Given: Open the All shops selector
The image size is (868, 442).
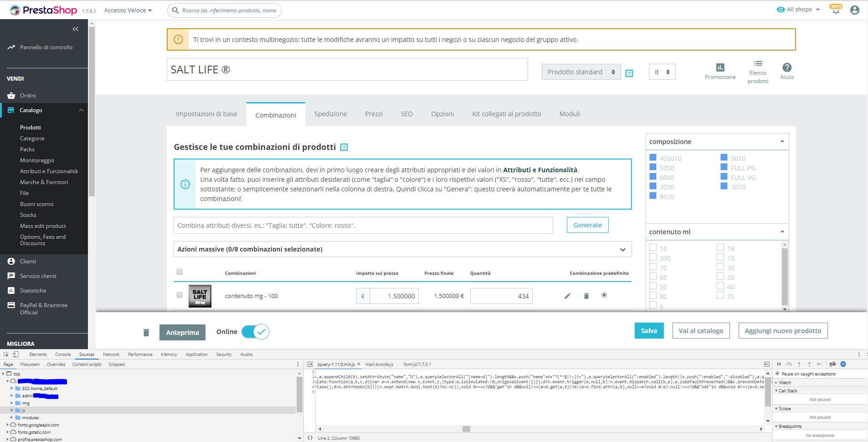Looking at the screenshot, I should click(x=798, y=10).
